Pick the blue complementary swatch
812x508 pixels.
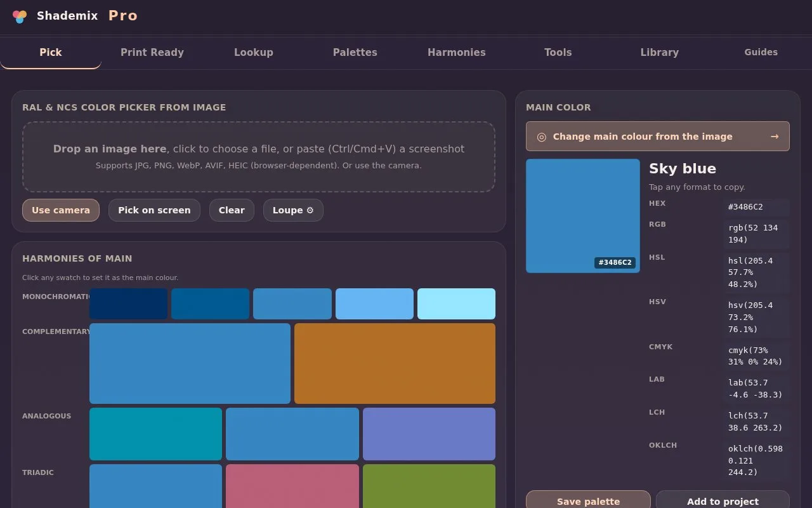pos(190,363)
